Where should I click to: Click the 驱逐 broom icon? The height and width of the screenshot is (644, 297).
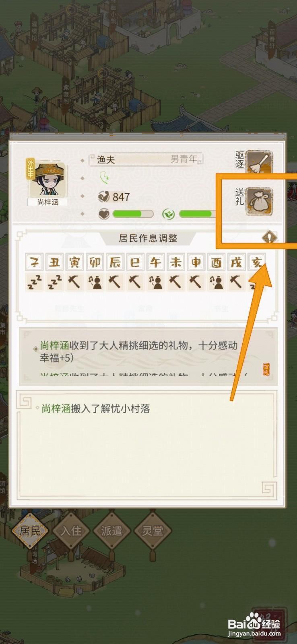click(259, 163)
